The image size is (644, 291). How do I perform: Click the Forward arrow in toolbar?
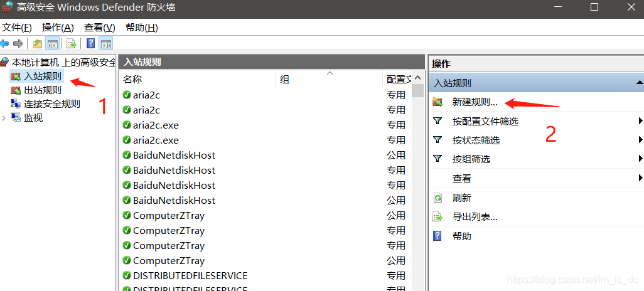point(18,43)
